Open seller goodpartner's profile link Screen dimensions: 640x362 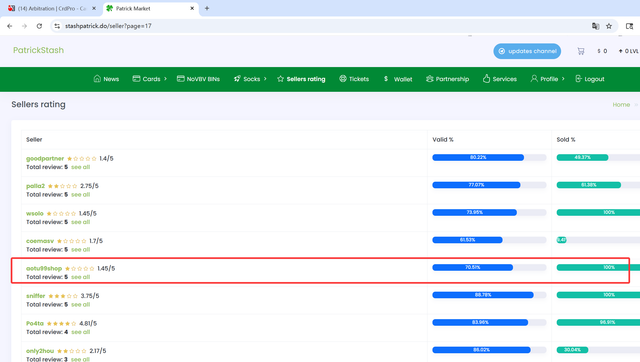(45, 158)
